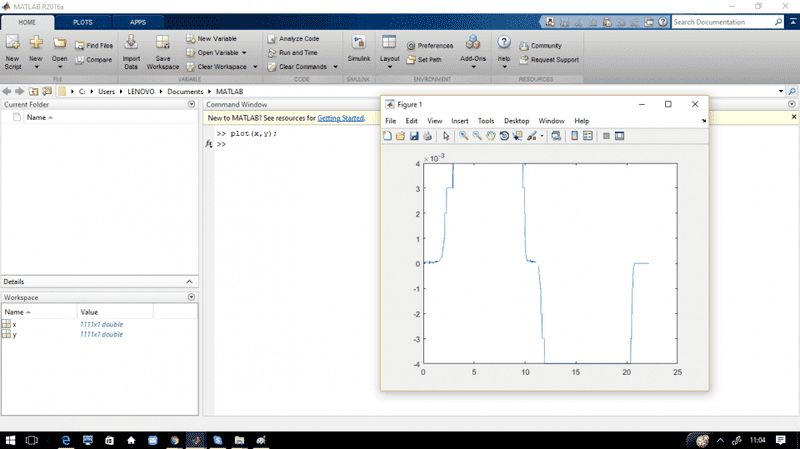Screen dimensions: 800x449
Task: Select variable x in the Workspace
Action: pyautogui.click(x=14, y=325)
